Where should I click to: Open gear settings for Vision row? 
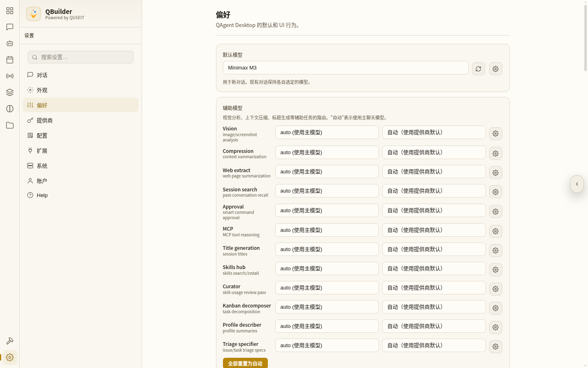(x=496, y=134)
